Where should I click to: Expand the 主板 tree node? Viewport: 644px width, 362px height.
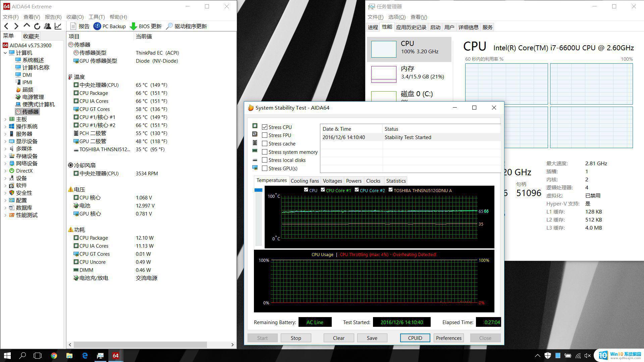(5, 119)
